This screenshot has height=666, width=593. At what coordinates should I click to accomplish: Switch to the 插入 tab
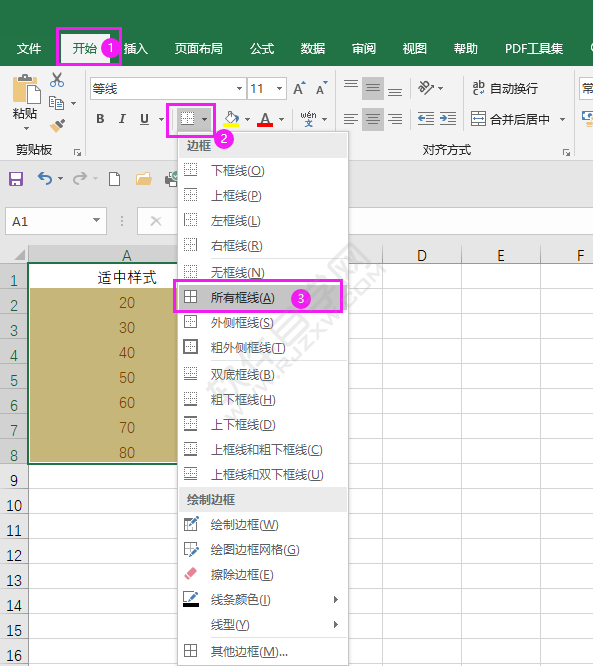[136, 48]
